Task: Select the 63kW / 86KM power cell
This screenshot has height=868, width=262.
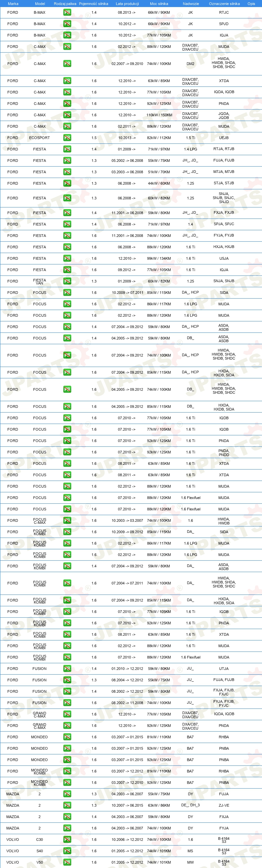Action: (x=159, y=805)
